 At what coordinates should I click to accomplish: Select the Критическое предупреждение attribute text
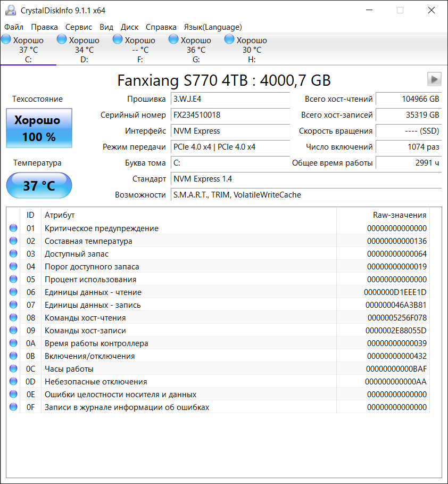[102, 228]
